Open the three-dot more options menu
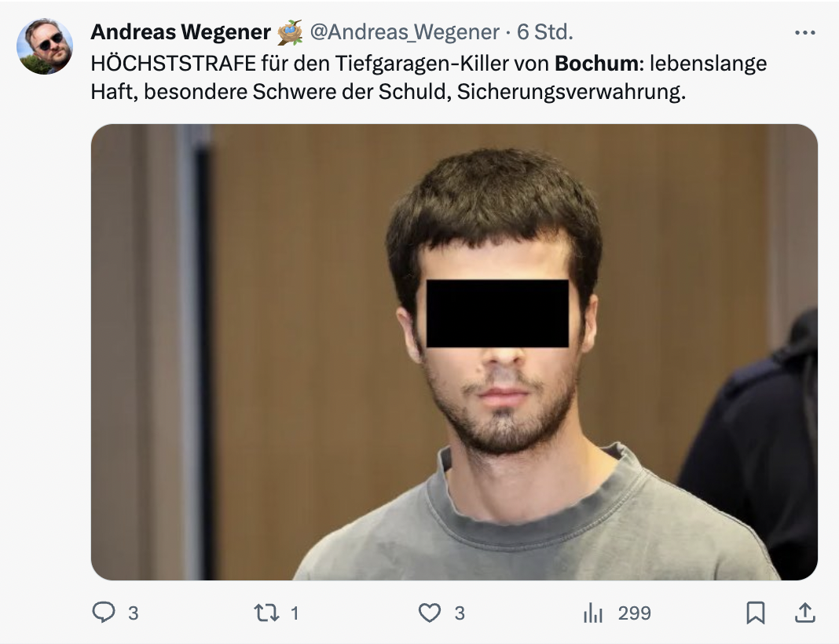 point(804,33)
